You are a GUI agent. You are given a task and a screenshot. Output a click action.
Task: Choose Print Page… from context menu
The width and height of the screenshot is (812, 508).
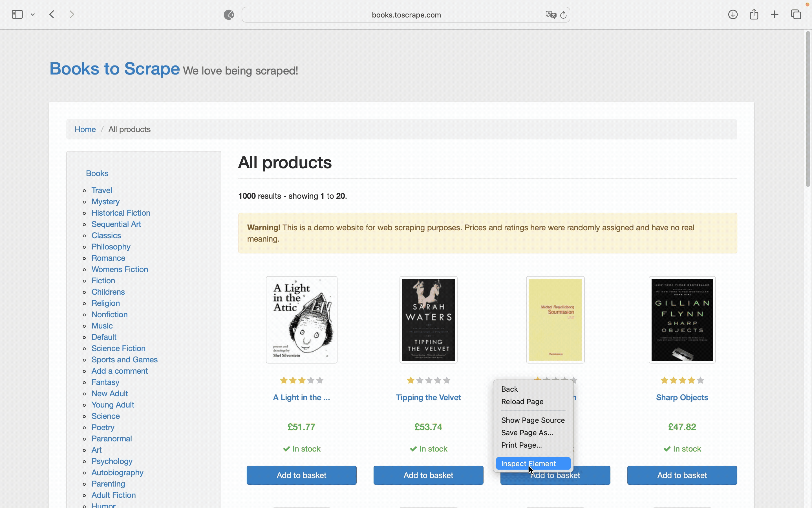pyautogui.click(x=533, y=445)
